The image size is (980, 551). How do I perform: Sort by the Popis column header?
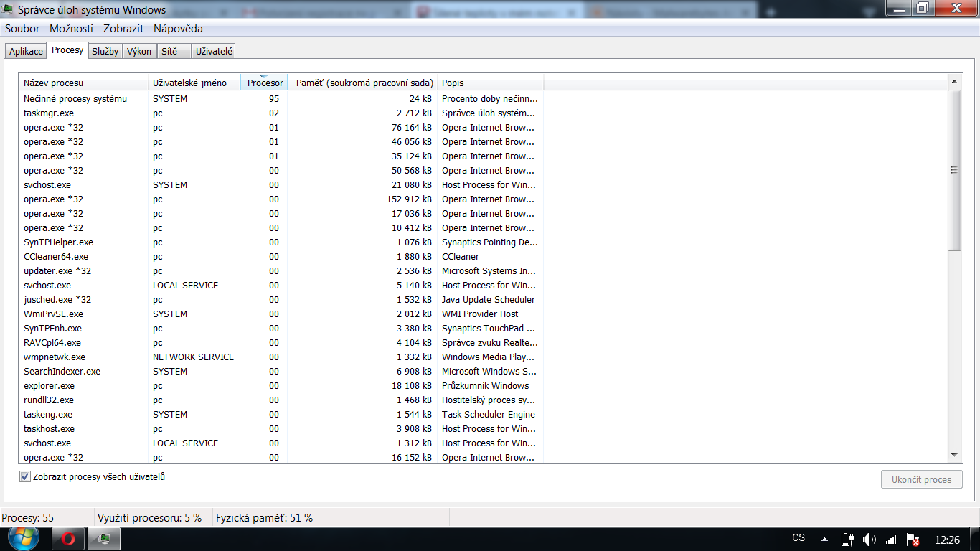coord(490,83)
